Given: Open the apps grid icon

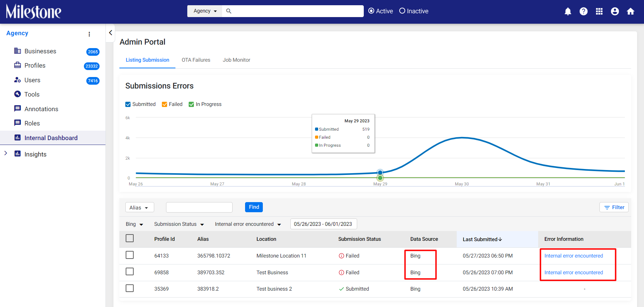Looking at the screenshot, I should (599, 11).
